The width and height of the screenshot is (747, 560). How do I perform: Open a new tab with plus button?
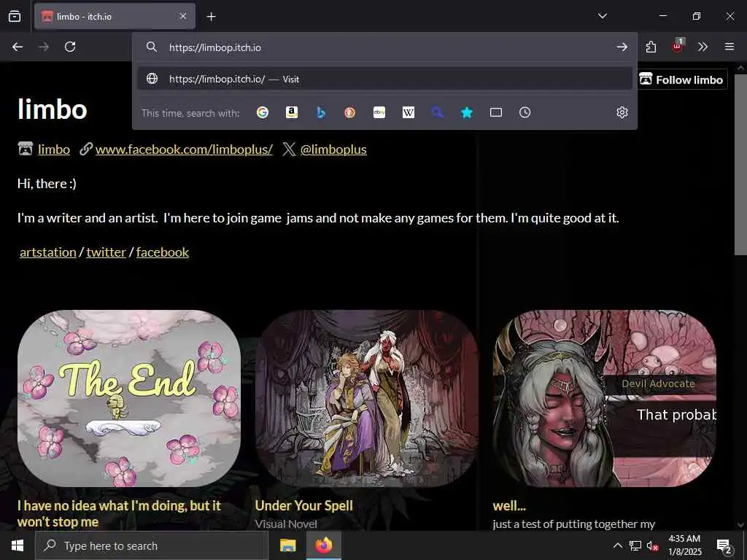(211, 17)
